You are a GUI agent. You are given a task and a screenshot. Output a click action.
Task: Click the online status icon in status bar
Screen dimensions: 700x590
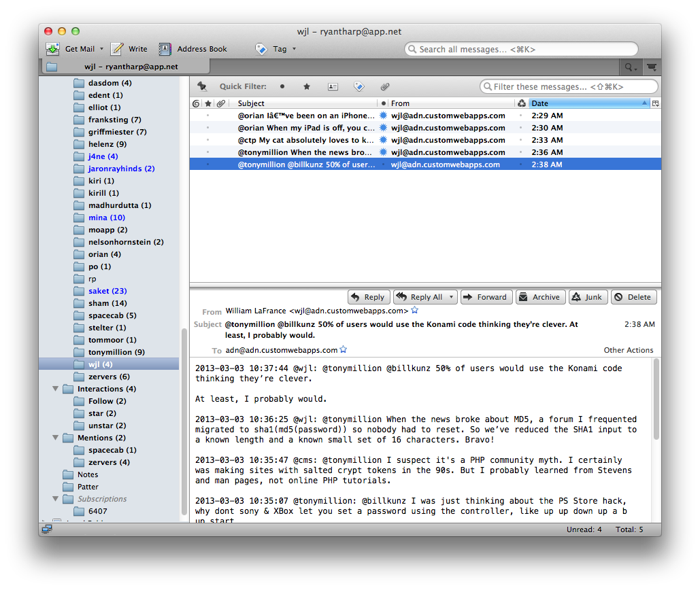47,529
